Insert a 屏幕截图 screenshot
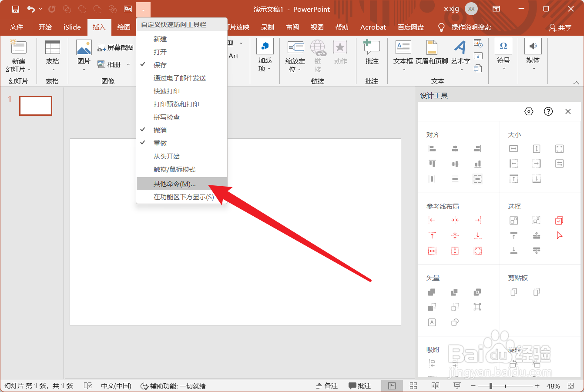This screenshot has width=584, height=392. point(116,47)
